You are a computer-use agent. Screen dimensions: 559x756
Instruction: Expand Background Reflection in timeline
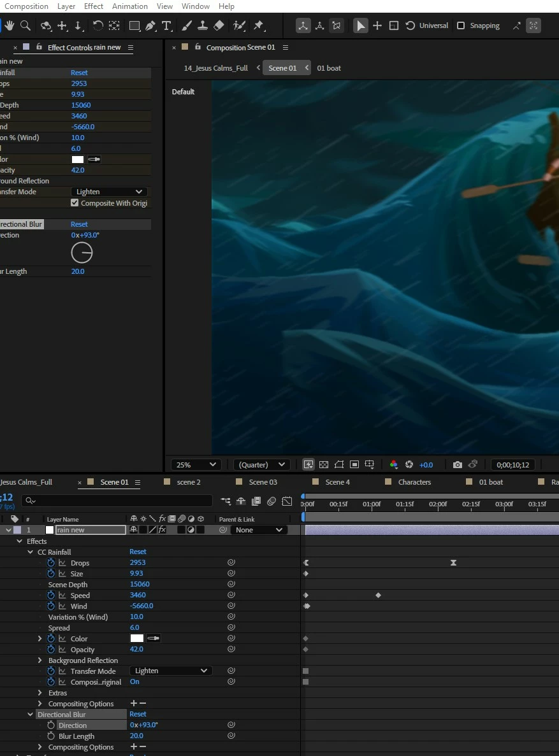40,660
